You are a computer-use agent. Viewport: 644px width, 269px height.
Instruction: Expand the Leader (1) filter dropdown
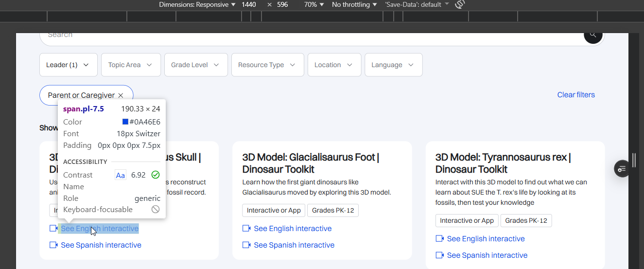(68, 65)
